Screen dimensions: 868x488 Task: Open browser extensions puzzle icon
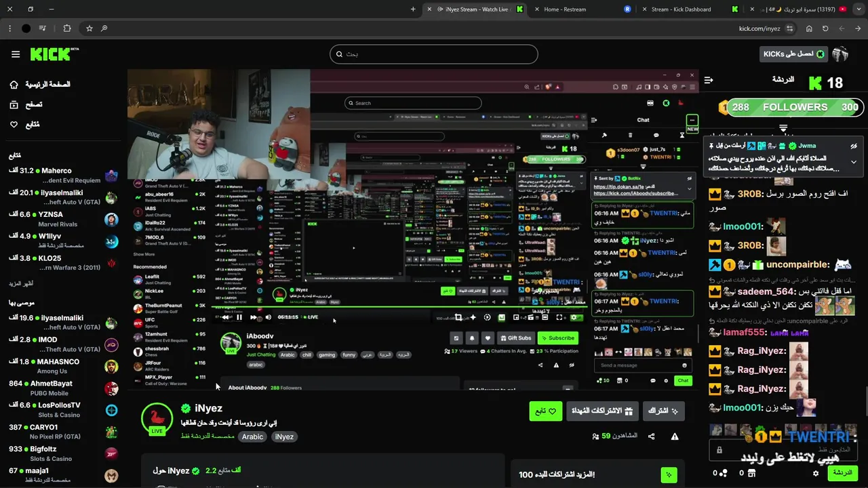66,28
